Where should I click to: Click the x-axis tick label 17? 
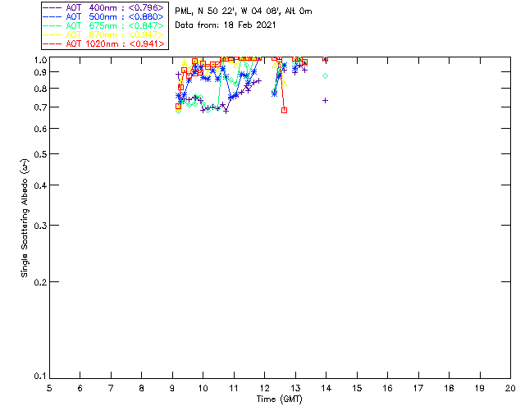point(418,388)
